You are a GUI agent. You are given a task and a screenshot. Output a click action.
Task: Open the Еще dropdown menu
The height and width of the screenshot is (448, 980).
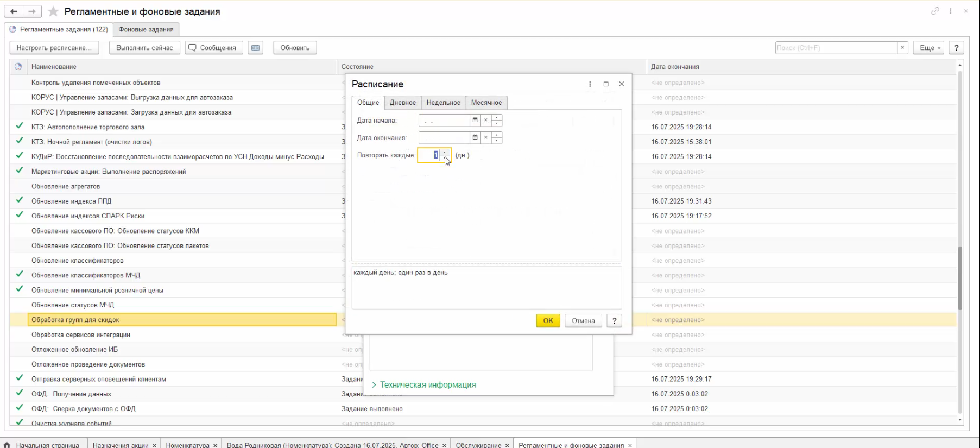[929, 48]
